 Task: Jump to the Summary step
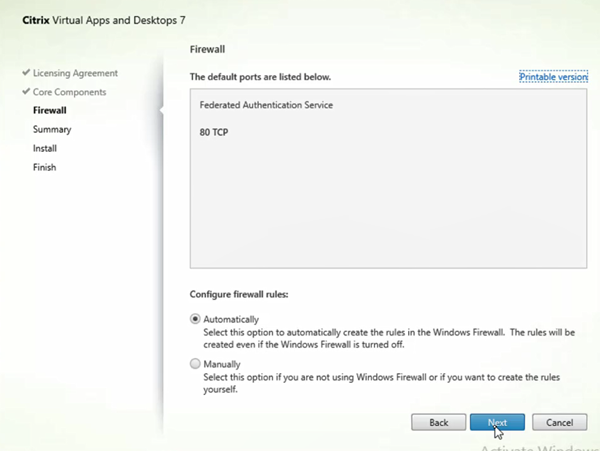(51, 130)
